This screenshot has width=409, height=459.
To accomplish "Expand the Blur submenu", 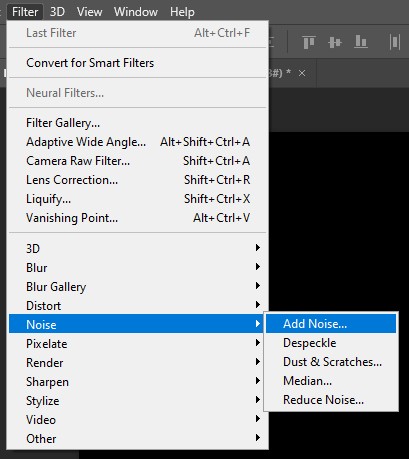I will [x=137, y=267].
